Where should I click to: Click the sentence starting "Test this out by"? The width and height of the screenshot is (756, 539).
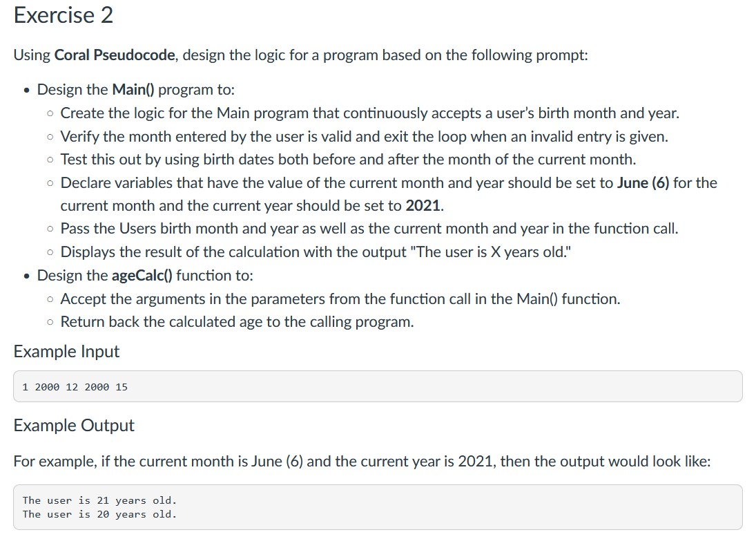(348, 159)
